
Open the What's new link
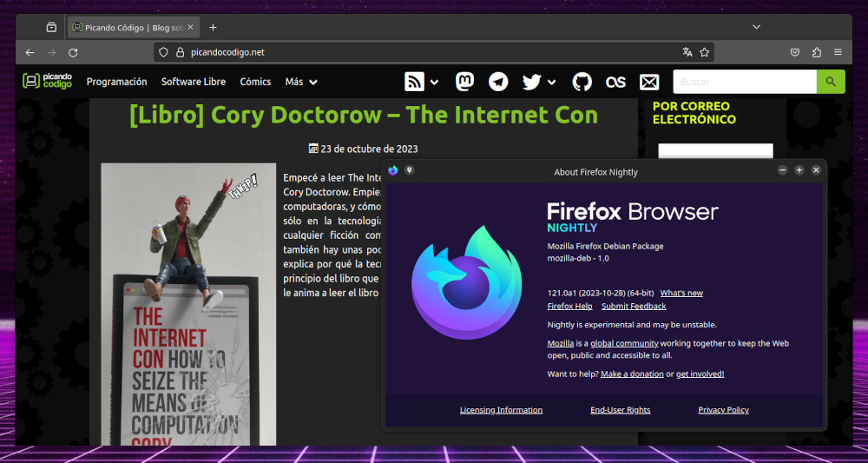681,293
